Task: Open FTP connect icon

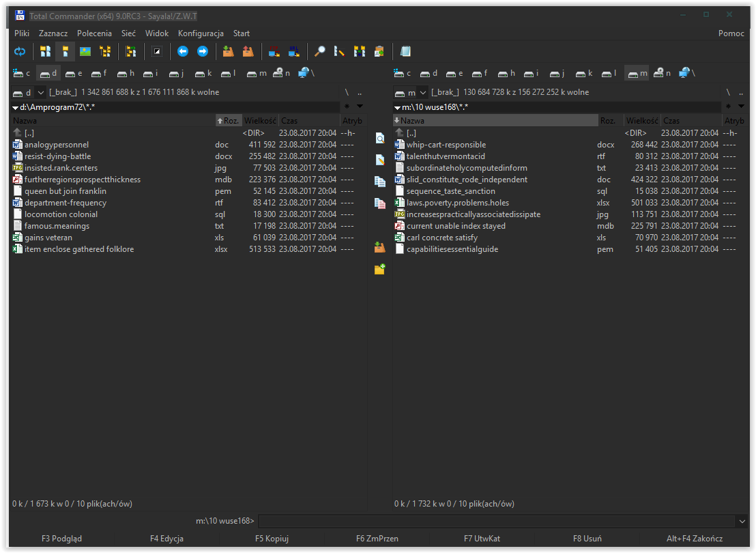Action: click(x=274, y=51)
